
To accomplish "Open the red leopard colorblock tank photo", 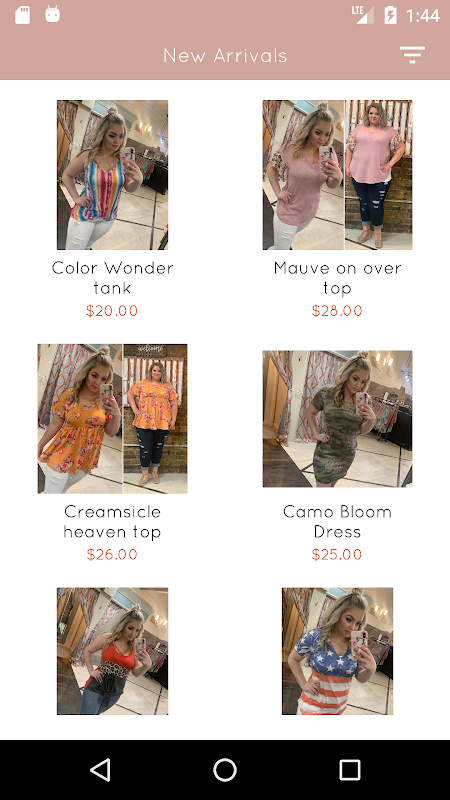I will (112, 651).
